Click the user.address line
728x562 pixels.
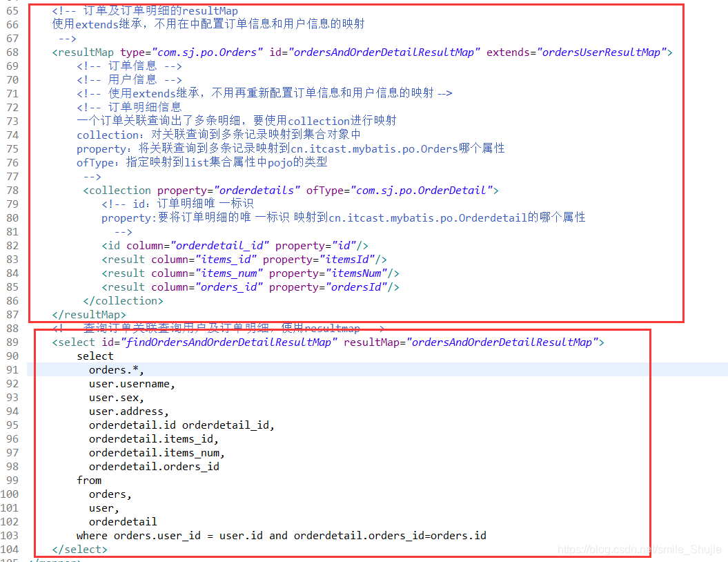(x=128, y=411)
